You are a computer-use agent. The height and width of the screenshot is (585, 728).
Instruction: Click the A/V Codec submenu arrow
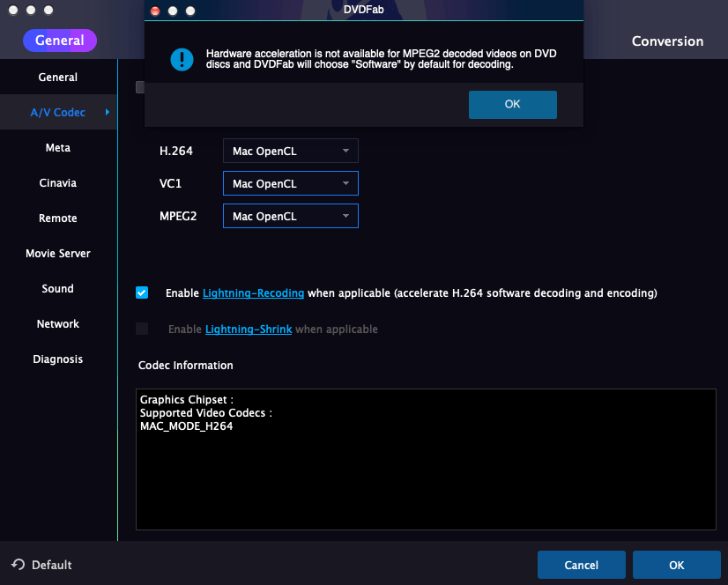pyautogui.click(x=108, y=112)
